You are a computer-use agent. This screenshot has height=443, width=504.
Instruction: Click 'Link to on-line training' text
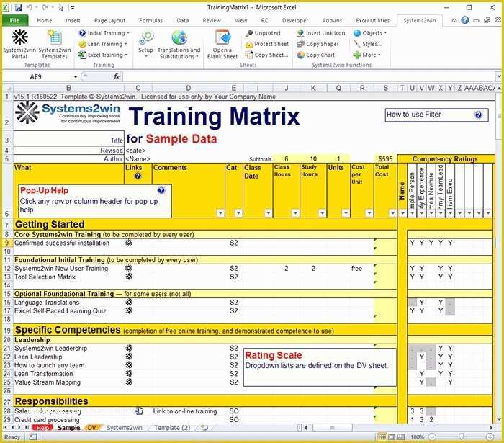(x=185, y=411)
